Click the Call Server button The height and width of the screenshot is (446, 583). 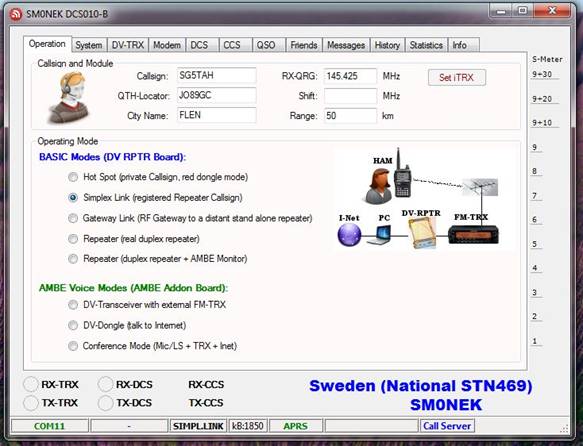(447, 426)
